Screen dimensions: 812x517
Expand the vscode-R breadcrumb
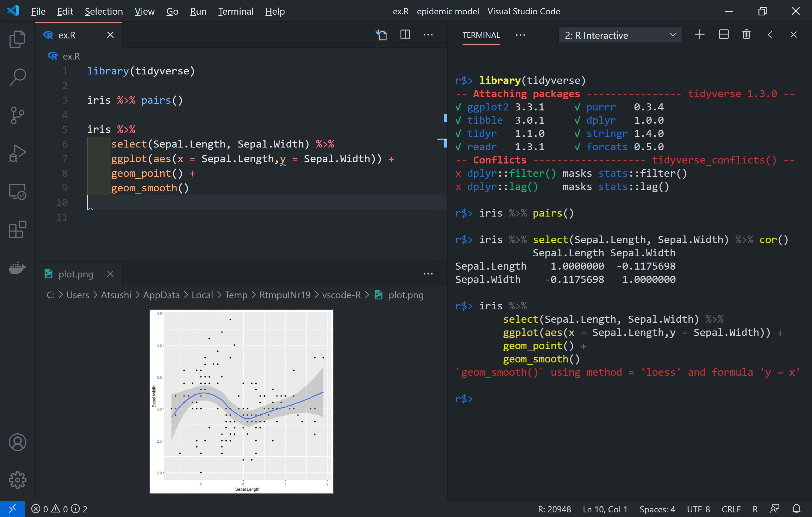pyautogui.click(x=341, y=295)
